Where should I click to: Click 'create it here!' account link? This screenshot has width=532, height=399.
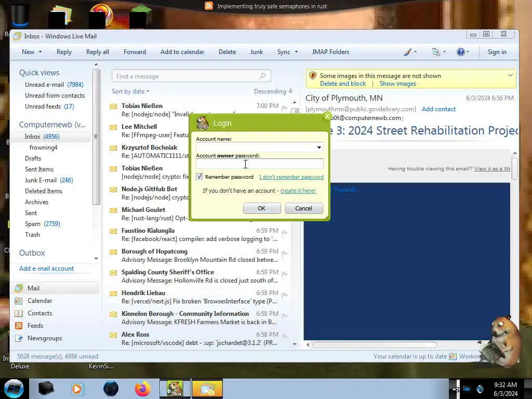pyautogui.click(x=298, y=191)
